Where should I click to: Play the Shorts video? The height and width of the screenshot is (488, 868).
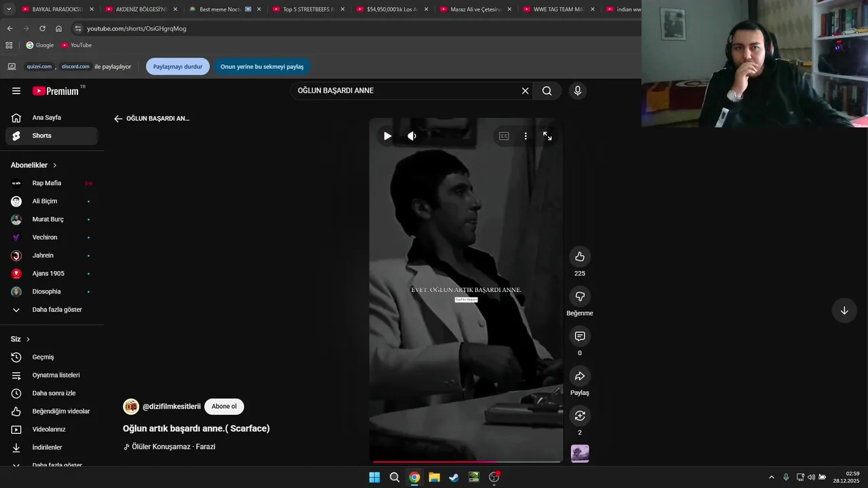pos(387,136)
